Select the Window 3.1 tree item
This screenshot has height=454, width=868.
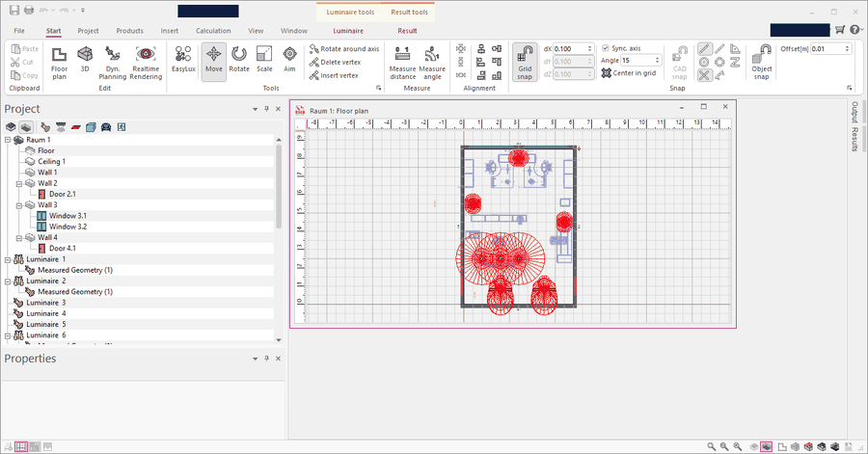(x=68, y=216)
